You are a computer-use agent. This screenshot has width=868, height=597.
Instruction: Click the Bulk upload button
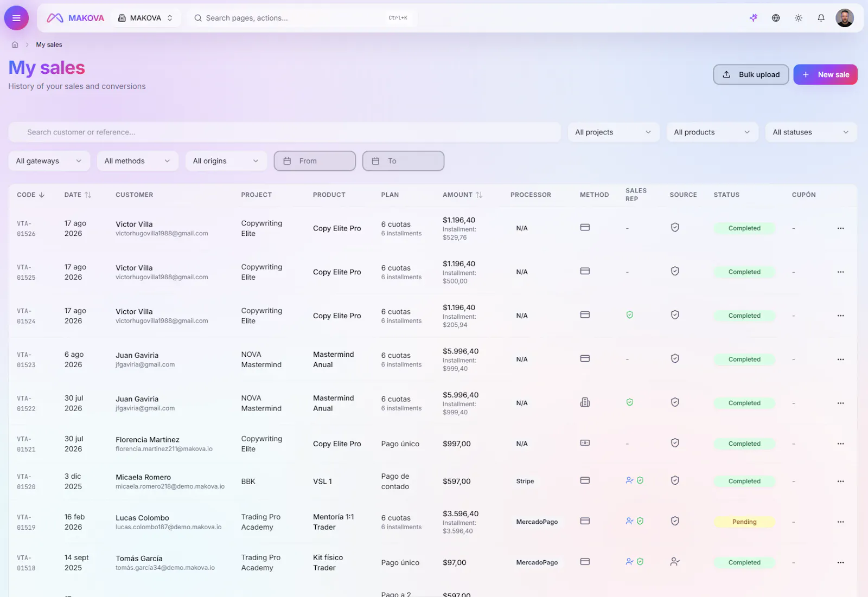tap(751, 75)
